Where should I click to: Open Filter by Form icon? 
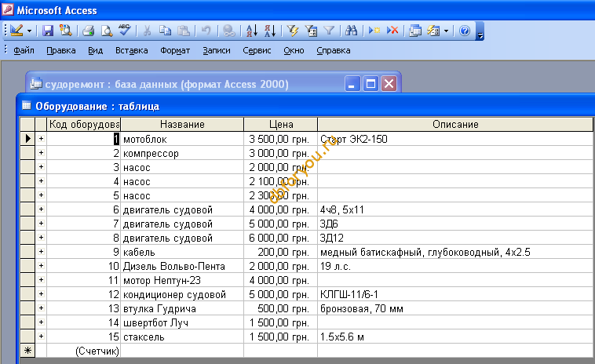(x=311, y=31)
